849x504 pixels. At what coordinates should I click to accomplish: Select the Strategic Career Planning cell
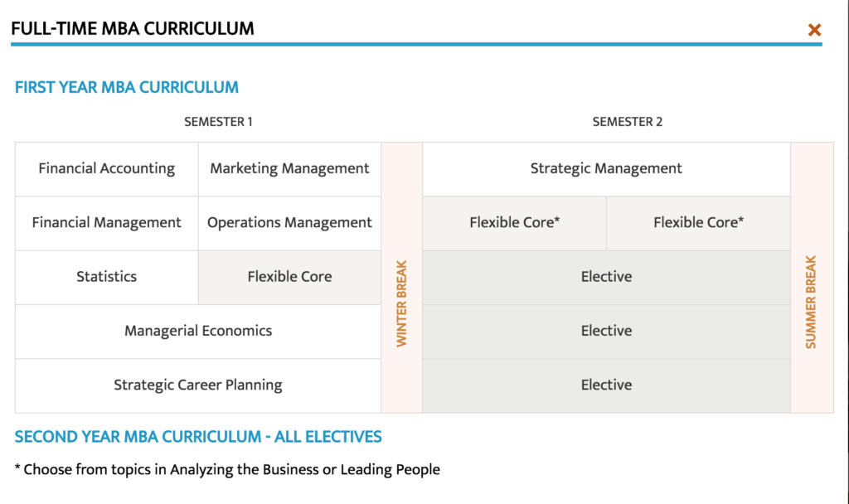pos(198,385)
